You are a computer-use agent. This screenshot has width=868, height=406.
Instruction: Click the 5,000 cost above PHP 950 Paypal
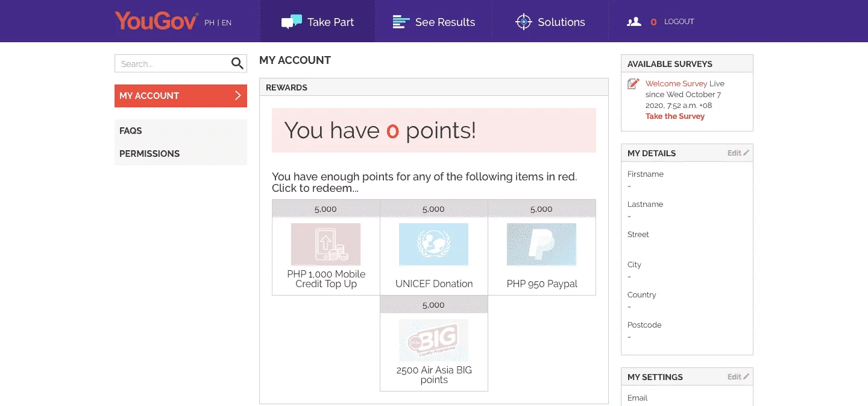pyautogui.click(x=541, y=209)
